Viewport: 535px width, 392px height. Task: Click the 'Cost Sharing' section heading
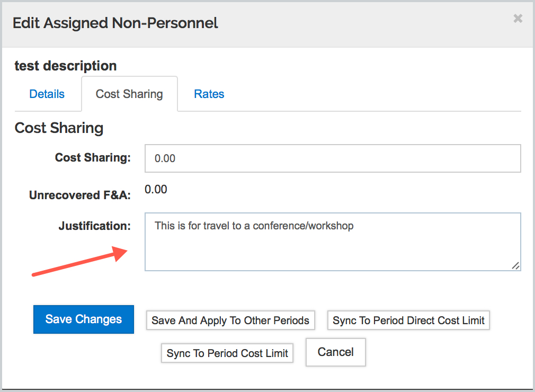point(59,128)
